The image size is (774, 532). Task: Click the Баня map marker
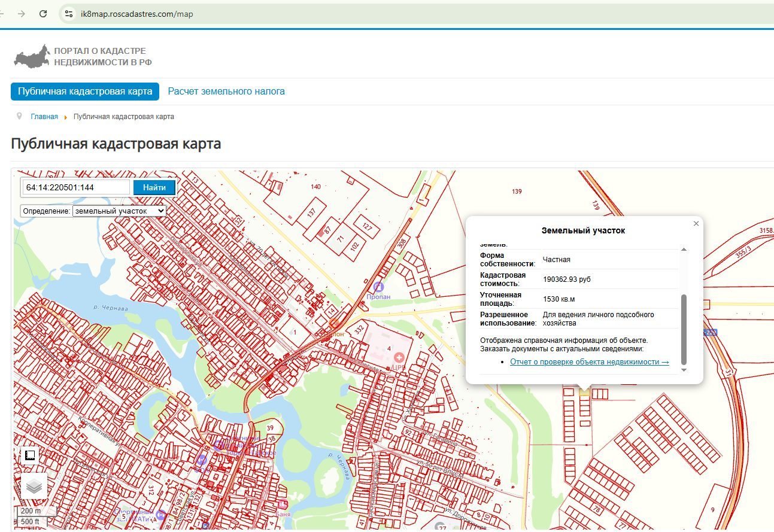coord(283,504)
